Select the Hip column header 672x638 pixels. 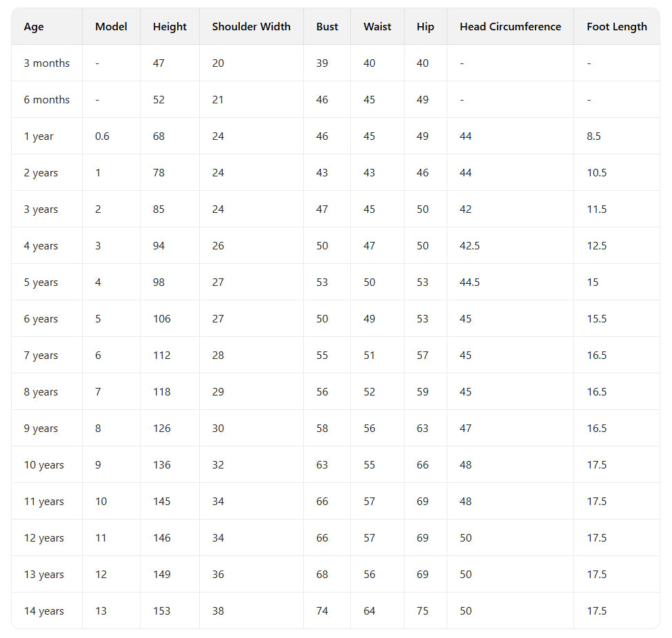point(425,27)
